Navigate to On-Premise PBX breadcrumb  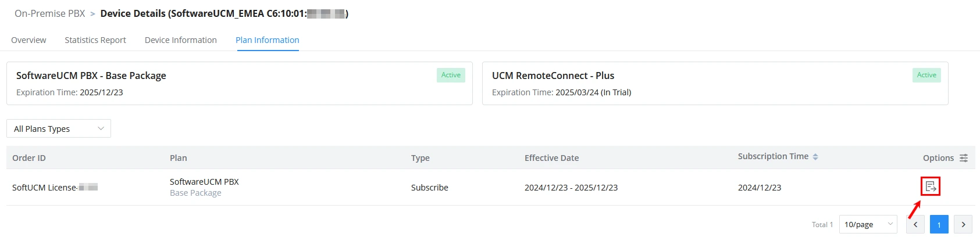click(x=50, y=13)
